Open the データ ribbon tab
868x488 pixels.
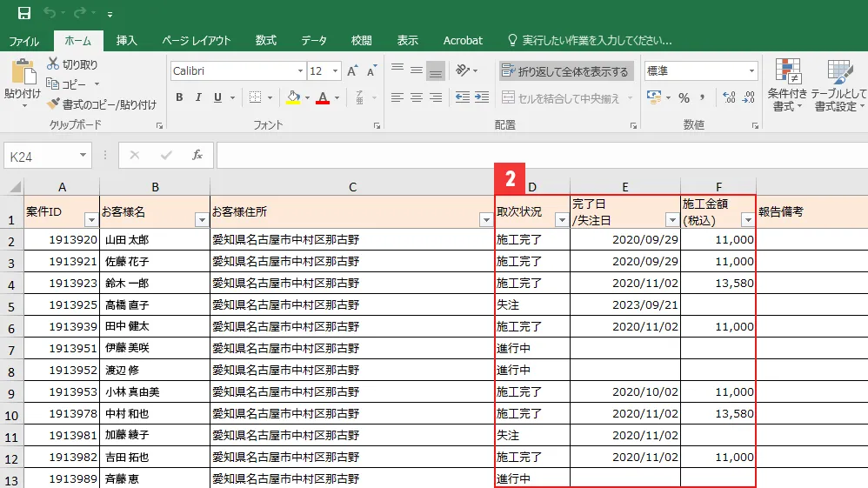click(x=314, y=41)
